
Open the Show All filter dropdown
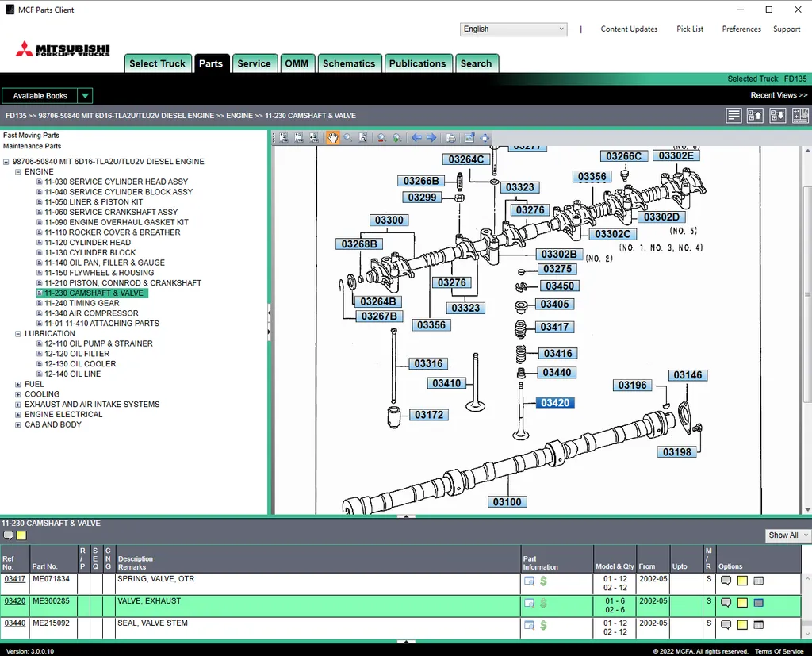(787, 535)
